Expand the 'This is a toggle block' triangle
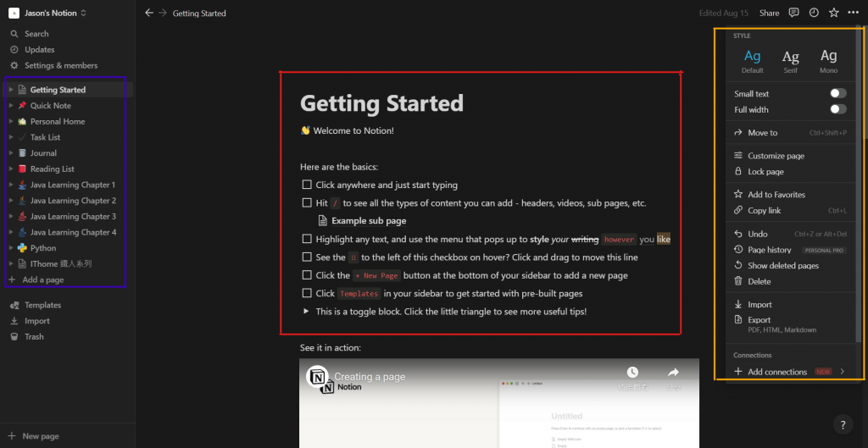The image size is (868, 448). (306, 312)
